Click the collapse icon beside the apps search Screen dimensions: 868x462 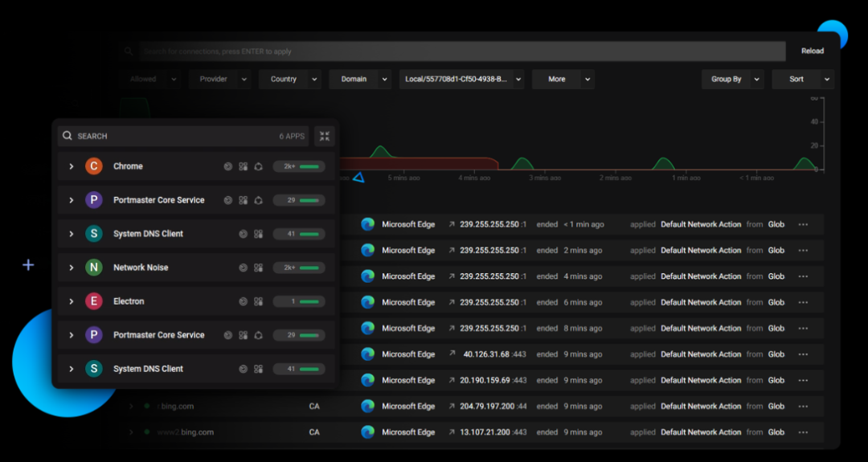(x=325, y=136)
